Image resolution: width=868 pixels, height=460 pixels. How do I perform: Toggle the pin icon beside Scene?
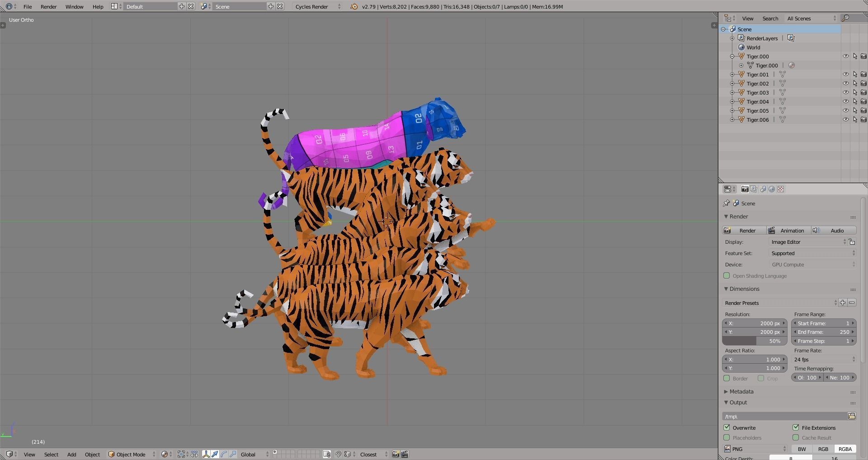[x=726, y=203]
